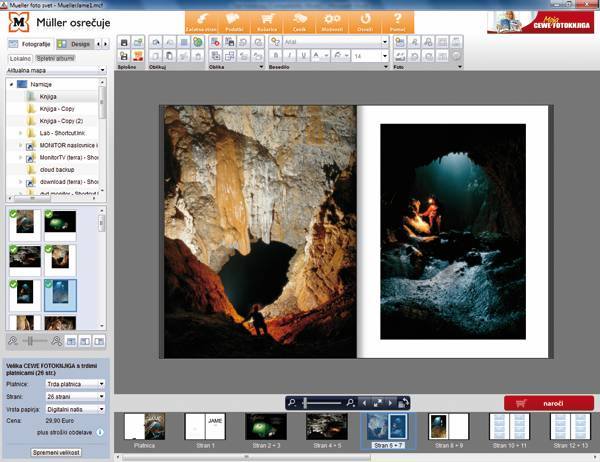Click zoom-out magnifier under photo thumbnails

pyautogui.click(x=13, y=341)
